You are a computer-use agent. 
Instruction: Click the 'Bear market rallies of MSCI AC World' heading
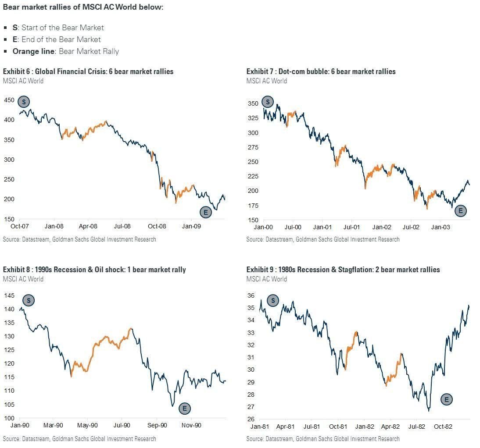click(83, 7)
